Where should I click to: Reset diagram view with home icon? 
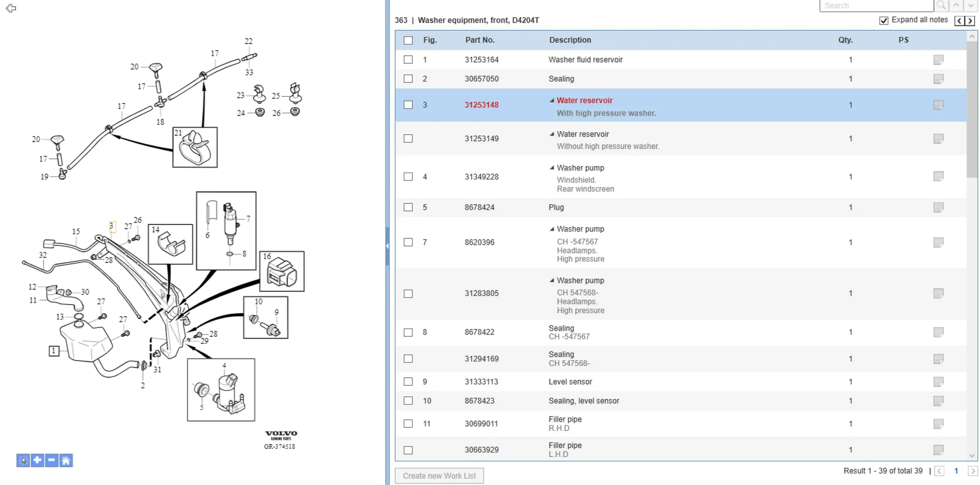tap(66, 460)
